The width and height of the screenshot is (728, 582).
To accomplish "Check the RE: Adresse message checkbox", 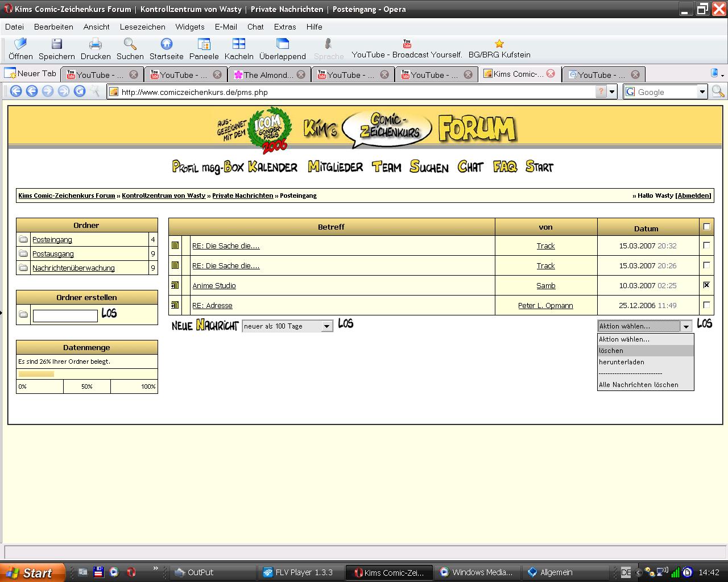I will [x=706, y=305].
